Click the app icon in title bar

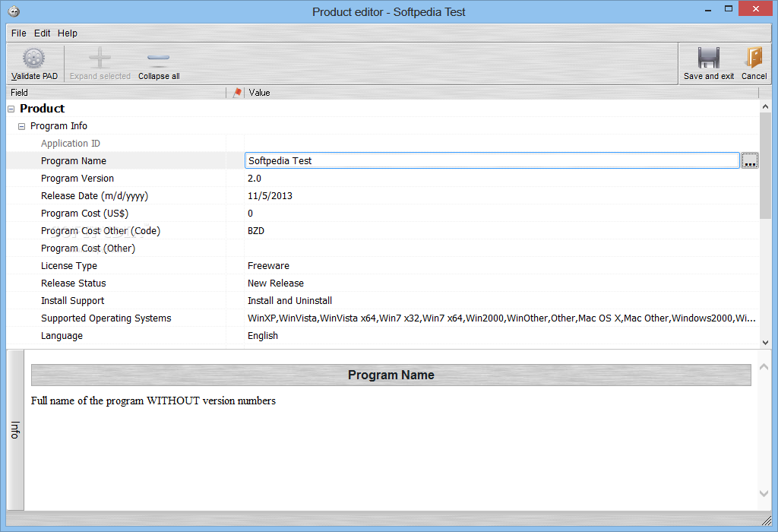(14, 11)
